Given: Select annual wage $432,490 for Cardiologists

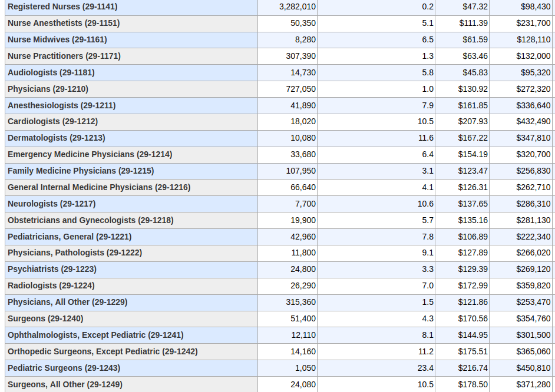Looking at the screenshot, I should pos(533,122).
